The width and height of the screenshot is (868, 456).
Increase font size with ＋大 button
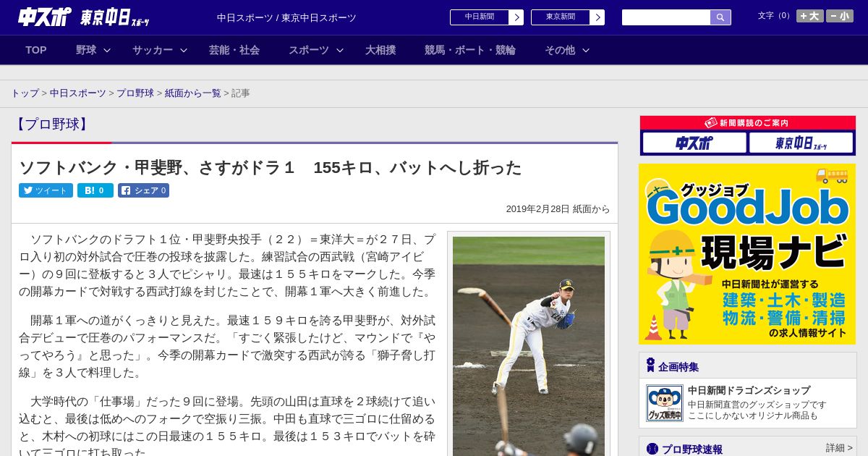(x=810, y=16)
